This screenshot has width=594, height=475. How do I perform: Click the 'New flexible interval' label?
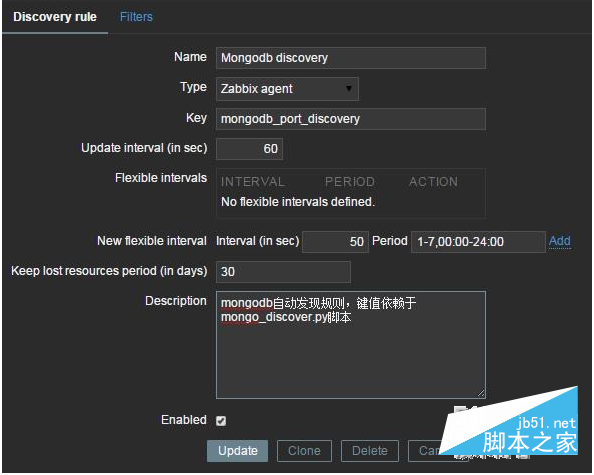coord(152,241)
